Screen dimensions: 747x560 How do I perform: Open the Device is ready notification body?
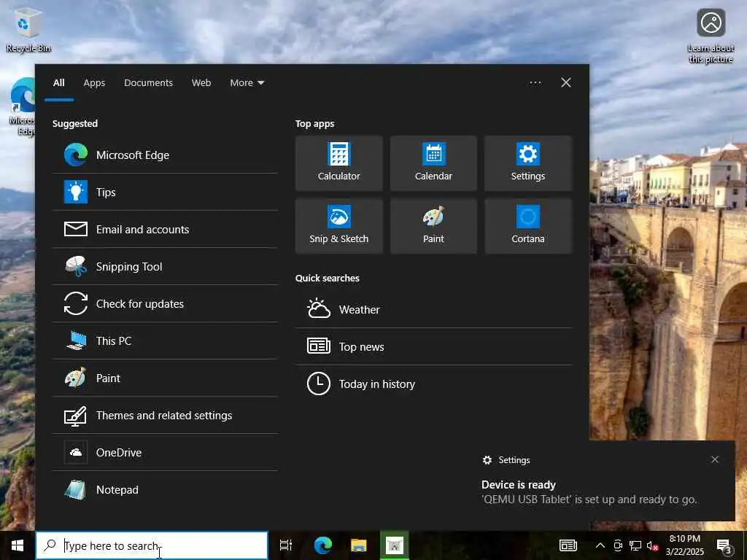(x=589, y=492)
